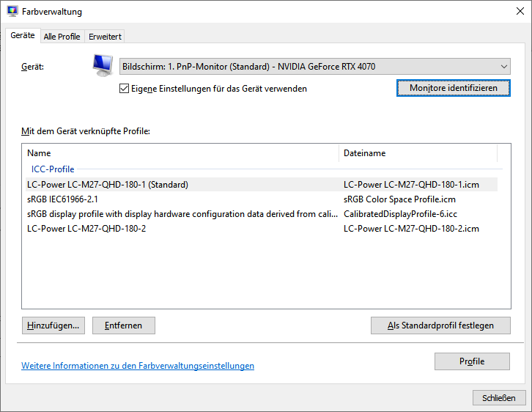Click the monitor icon beside Gerät
Image resolution: width=532 pixels, height=412 pixels.
(103, 65)
